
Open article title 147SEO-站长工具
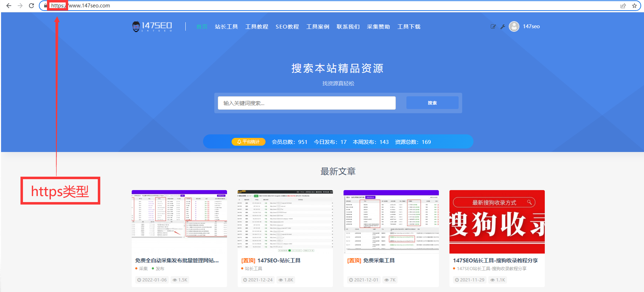point(279,260)
